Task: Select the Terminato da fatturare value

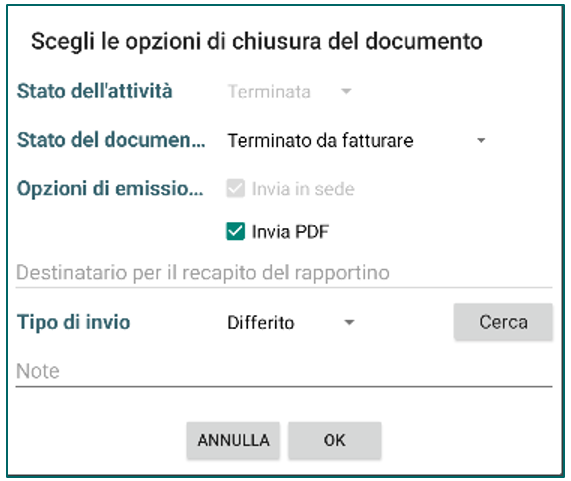Action: [x=320, y=141]
